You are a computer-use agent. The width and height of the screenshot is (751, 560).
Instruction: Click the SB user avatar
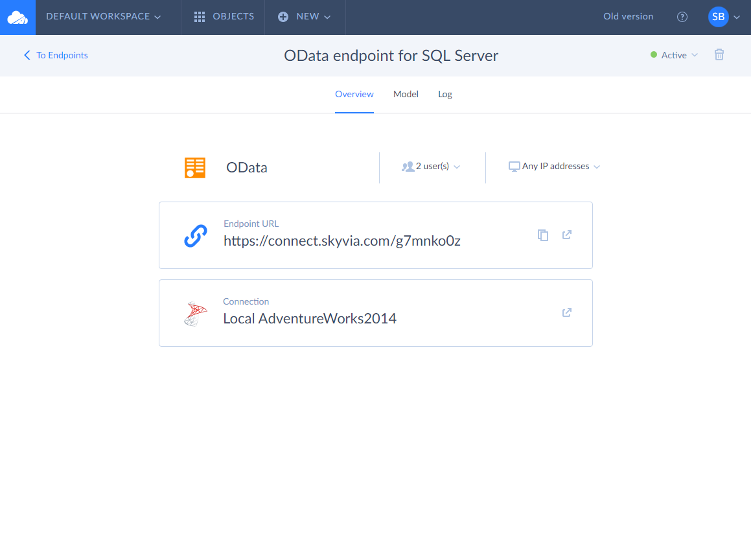click(718, 17)
